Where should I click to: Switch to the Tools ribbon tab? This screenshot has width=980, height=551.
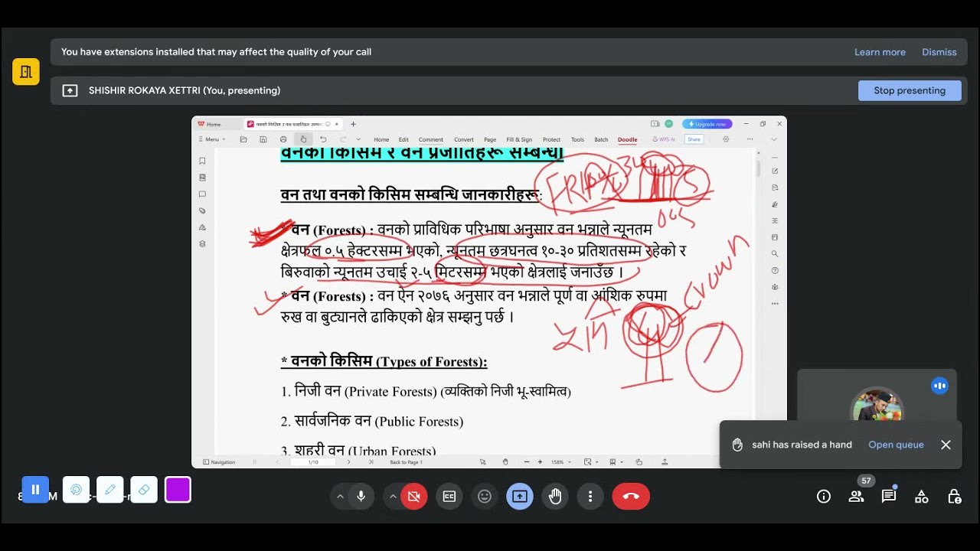click(x=577, y=139)
